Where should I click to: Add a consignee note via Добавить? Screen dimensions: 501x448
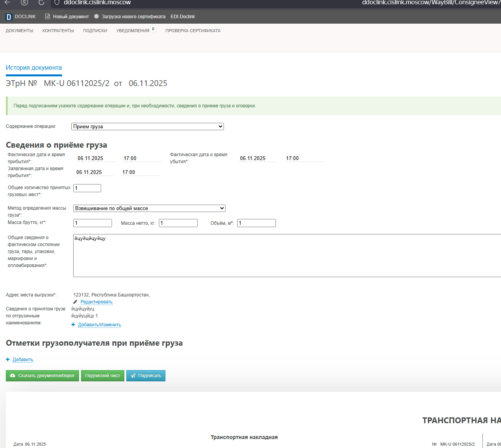click(x=23, y=360)
